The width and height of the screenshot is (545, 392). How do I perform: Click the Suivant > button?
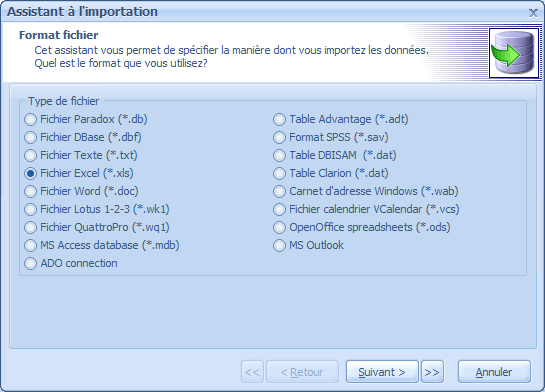pos(382,372)
